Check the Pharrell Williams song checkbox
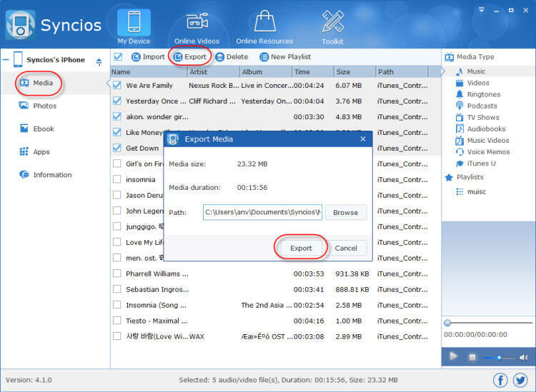The height and width of the screenshot is (392, 536). 117,273
